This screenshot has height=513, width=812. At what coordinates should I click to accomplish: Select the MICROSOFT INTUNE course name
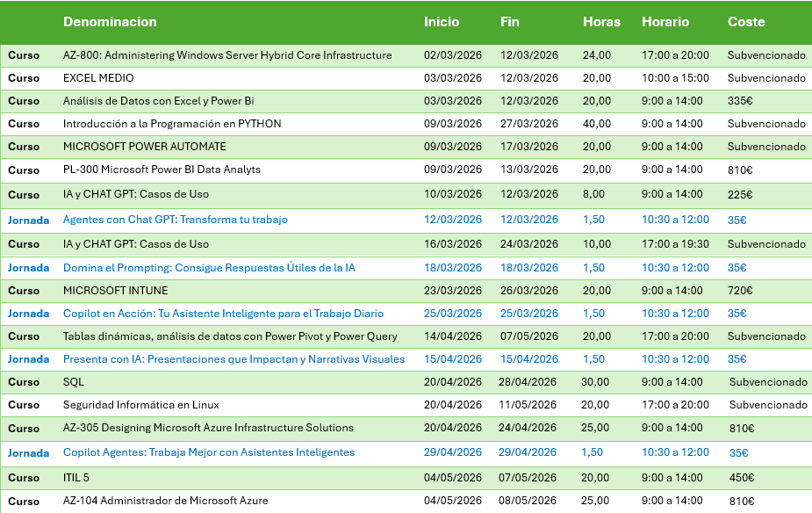(x=115, y=291)
